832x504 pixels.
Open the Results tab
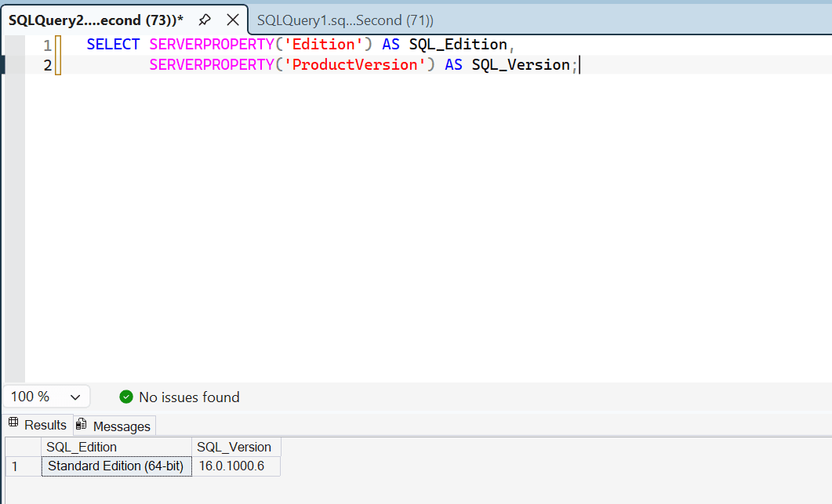click(x=38, y=425)
